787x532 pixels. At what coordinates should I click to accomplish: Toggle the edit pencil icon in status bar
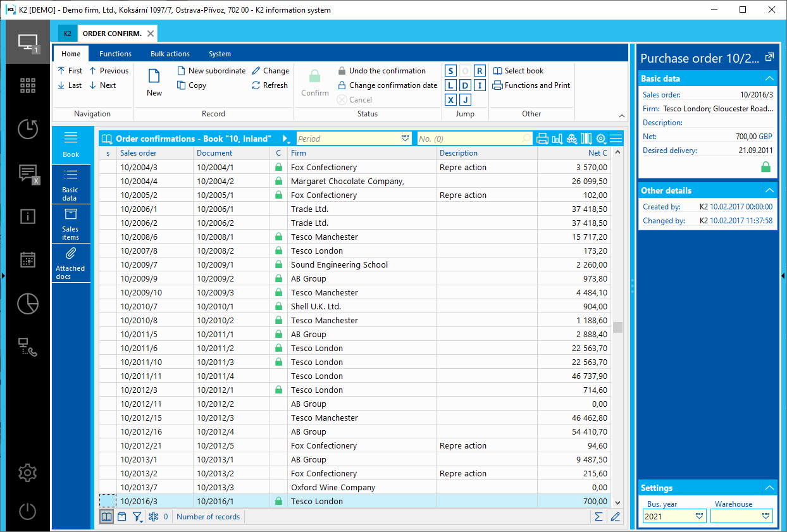pyautogui.click(x=615, y=517)
